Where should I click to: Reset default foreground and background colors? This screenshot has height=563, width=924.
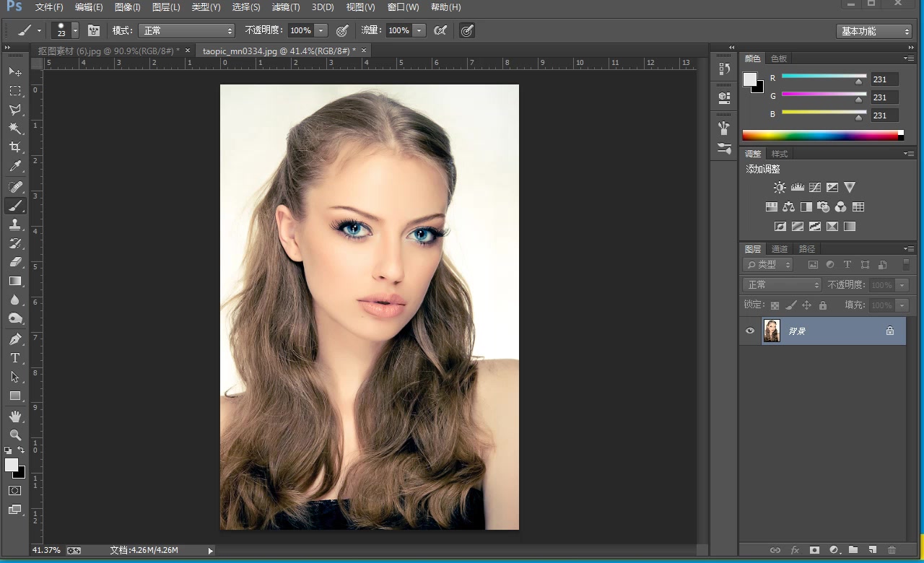point(8,450)
